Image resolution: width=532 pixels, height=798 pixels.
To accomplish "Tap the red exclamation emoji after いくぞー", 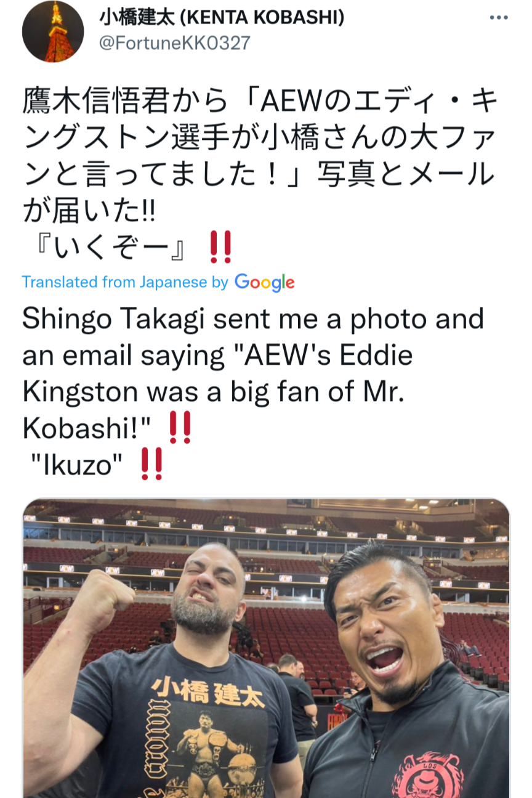I will [220, 246].
